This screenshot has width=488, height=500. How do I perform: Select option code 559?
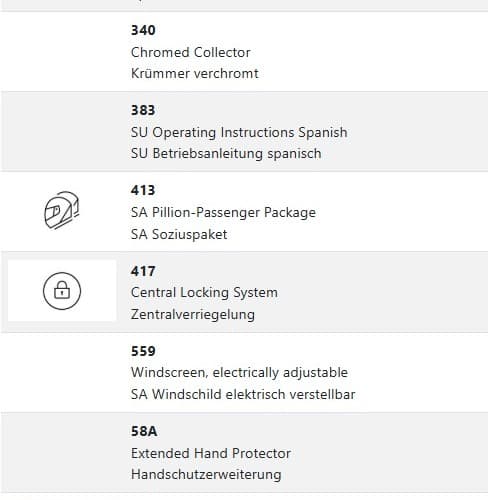[143, 351]
